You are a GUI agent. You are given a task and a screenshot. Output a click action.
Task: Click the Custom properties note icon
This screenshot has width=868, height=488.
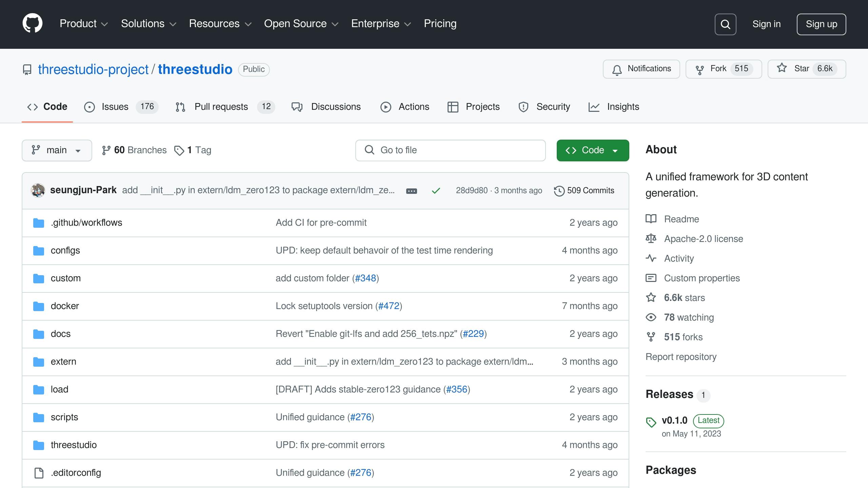pyautogui.click(x=651, y=278)
